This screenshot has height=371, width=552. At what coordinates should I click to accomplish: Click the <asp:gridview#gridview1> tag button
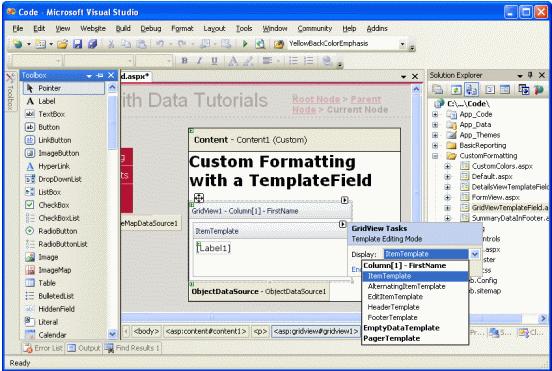pyautogui.click(x=315, y=332)
